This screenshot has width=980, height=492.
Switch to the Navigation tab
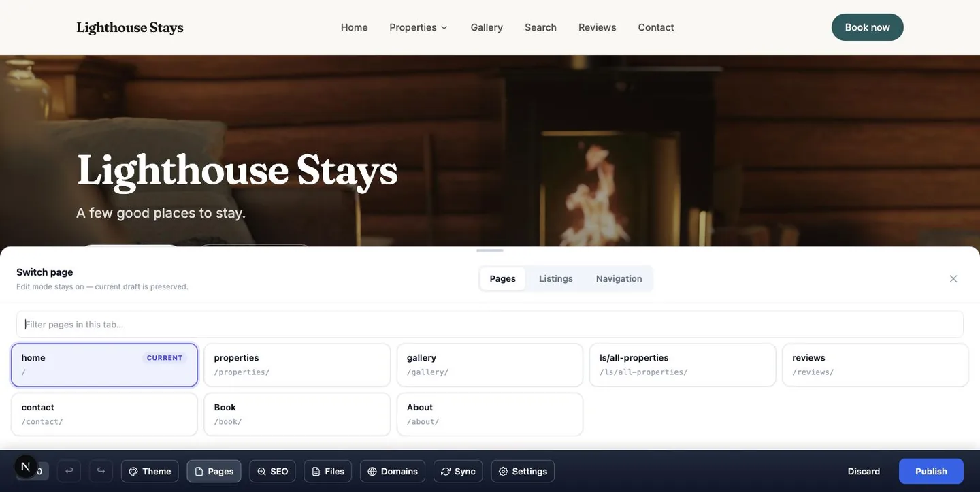point(619,278)
